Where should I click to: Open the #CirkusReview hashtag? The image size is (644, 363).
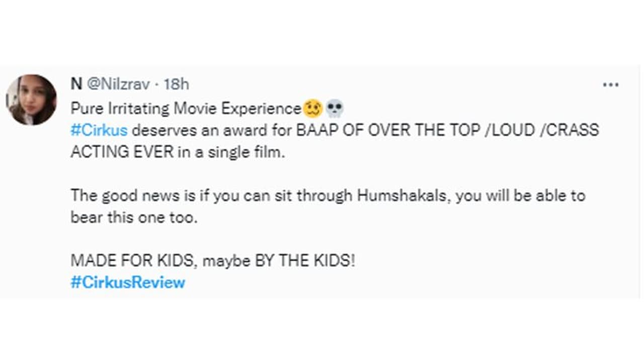[128, 282]
